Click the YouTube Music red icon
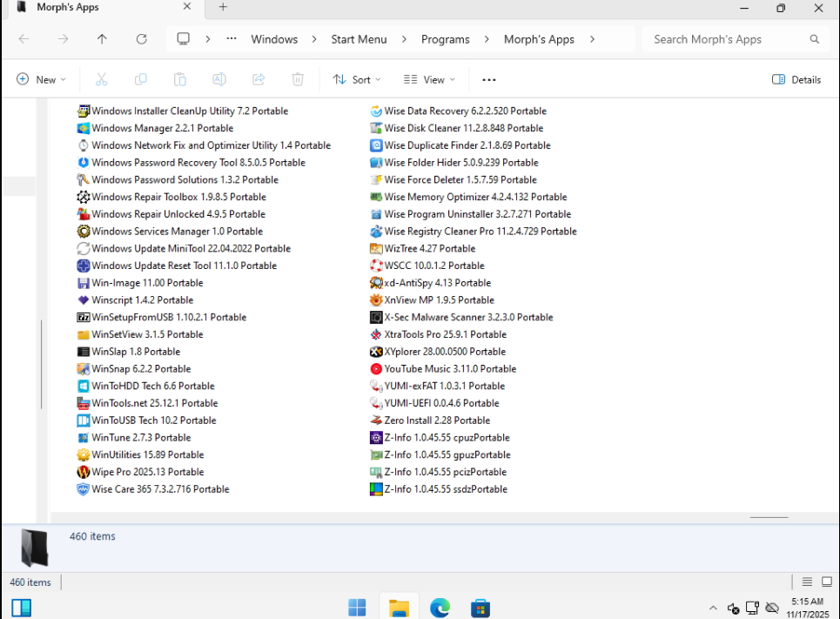Image resolution: width=840 pixels, height=619 pixels. [x=376, y=369]
